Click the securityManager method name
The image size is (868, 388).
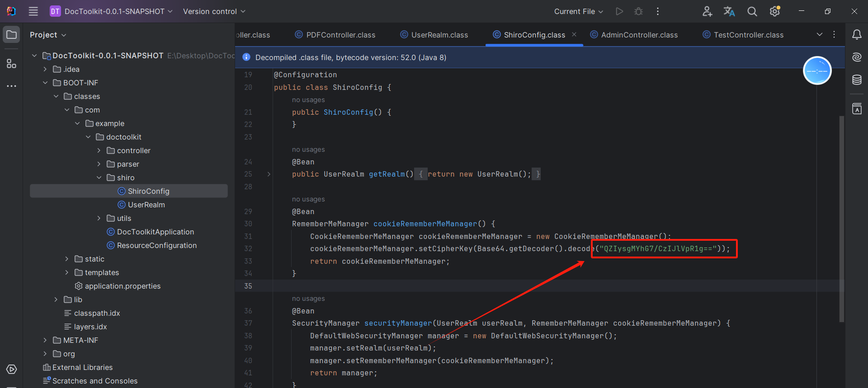click(x=398, y=323)
